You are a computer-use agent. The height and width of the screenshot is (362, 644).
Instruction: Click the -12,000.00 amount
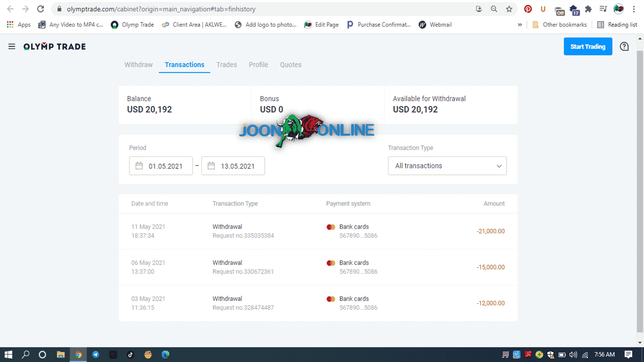(491, 303)
